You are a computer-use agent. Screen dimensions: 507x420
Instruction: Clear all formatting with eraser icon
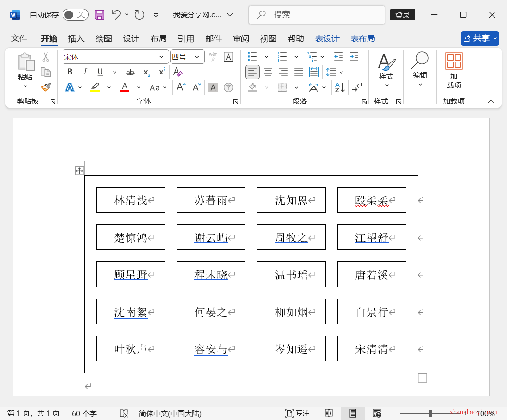point(178,72)
